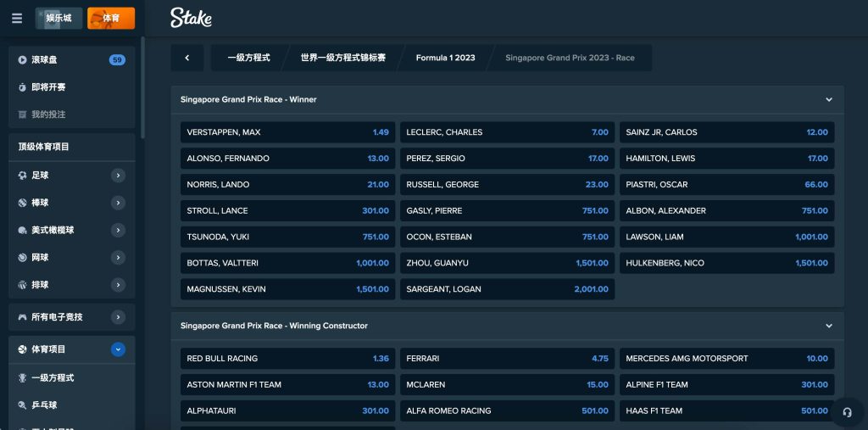The height and width of the screenshot is (430, 868).
Task: Bet on ALONSO, FERNANDO at 13.00
Action: point(288,159)
